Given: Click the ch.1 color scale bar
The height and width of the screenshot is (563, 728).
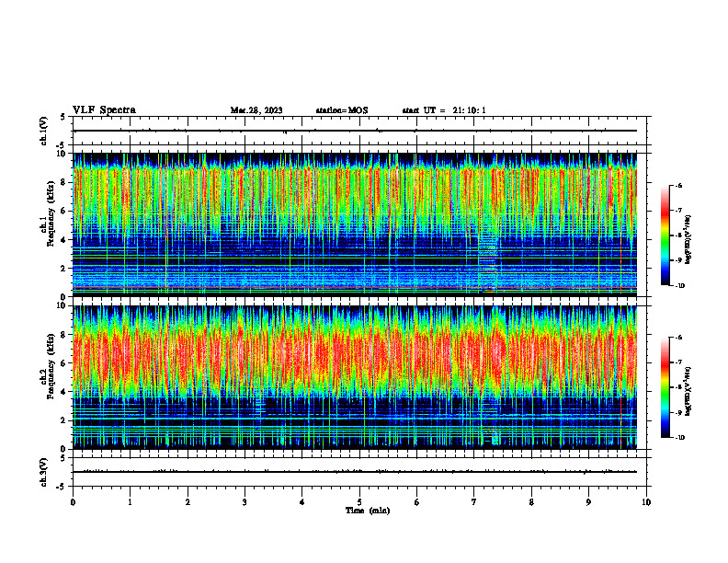Looking at the screenshot, I should [665, 236].
